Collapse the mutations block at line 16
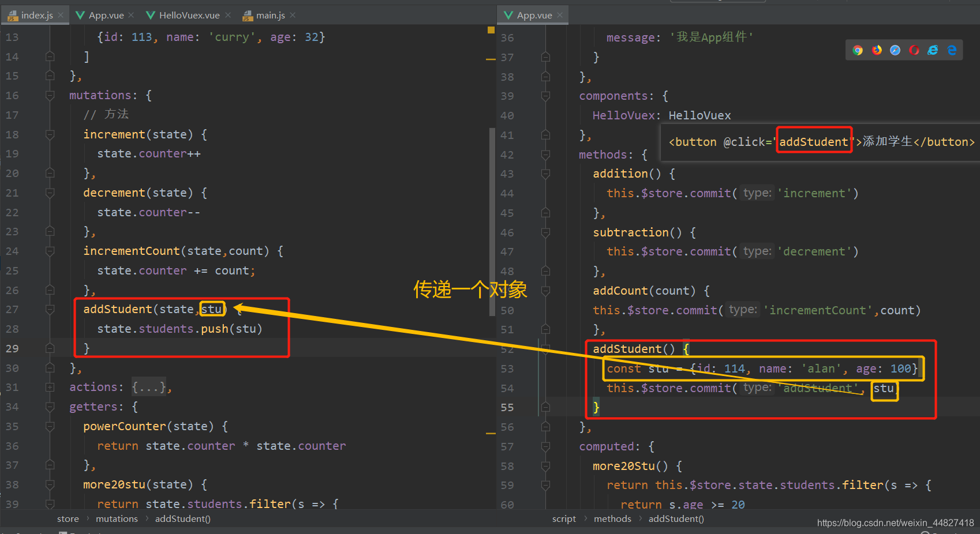The image size is (980, 534). (50, 95)
